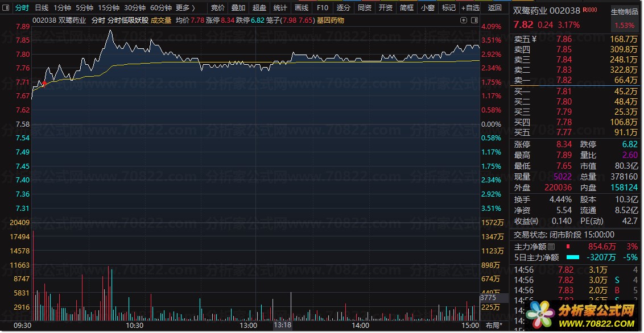This screenshot has height=333, width=644.
Task: Click the 逐分 per-minute button
Action: click(344, 8)
